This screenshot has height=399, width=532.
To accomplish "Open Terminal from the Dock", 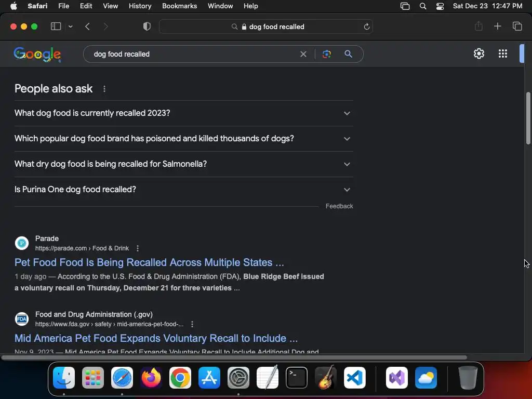I will tap(297, 378).
